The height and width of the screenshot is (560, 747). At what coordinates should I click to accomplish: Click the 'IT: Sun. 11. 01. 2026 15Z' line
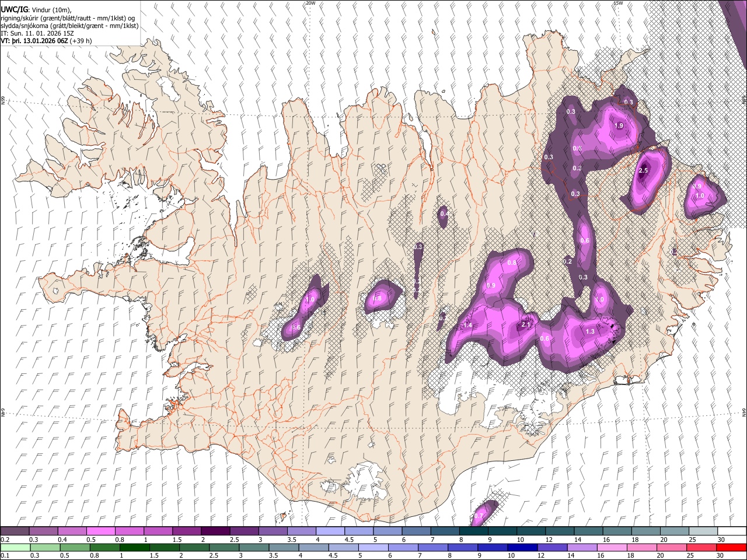(x=37, y=33)
